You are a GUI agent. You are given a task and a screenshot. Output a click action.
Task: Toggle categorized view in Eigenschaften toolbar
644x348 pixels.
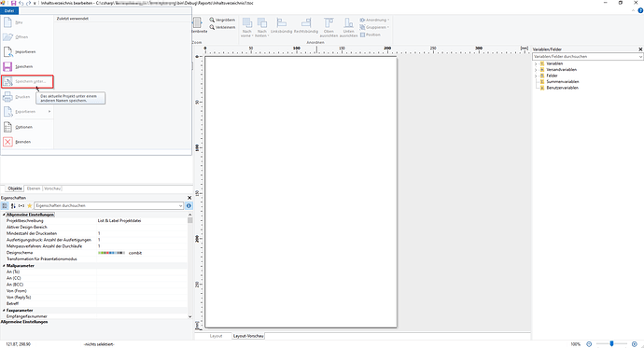5,205
